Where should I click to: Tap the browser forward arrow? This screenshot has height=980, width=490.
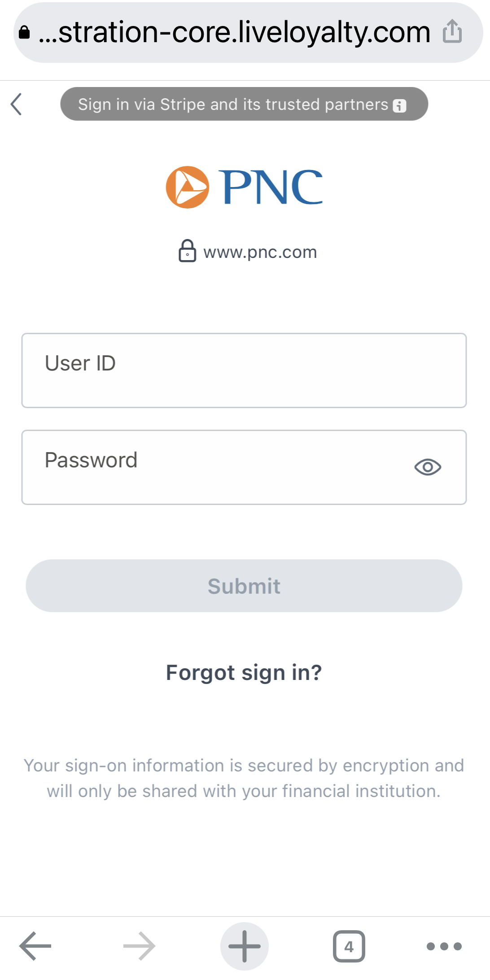point(139,946)
